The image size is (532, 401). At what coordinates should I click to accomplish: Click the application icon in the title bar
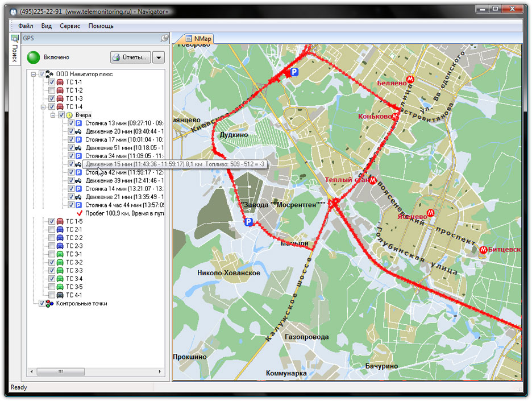point(13,12)
